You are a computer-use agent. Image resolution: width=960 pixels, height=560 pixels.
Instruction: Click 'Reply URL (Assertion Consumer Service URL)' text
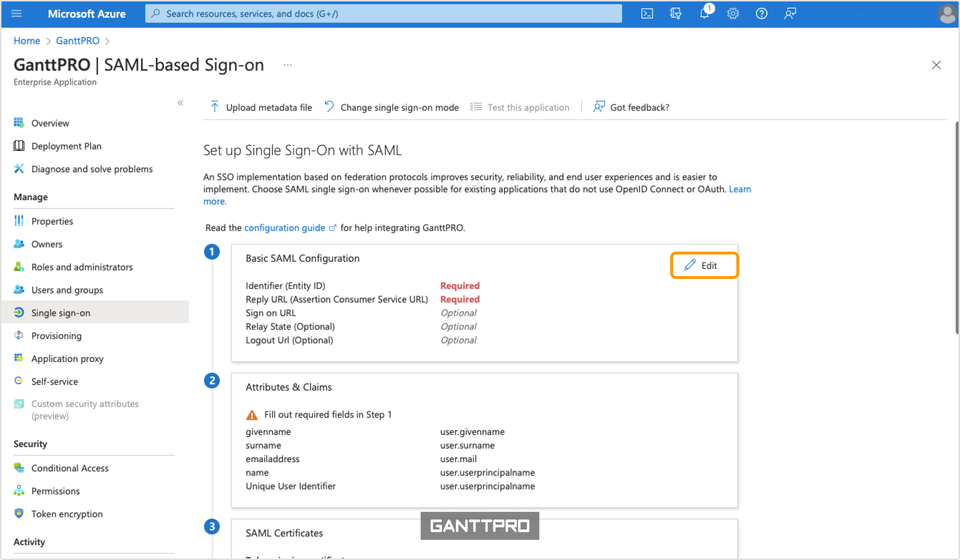point(337,299)
